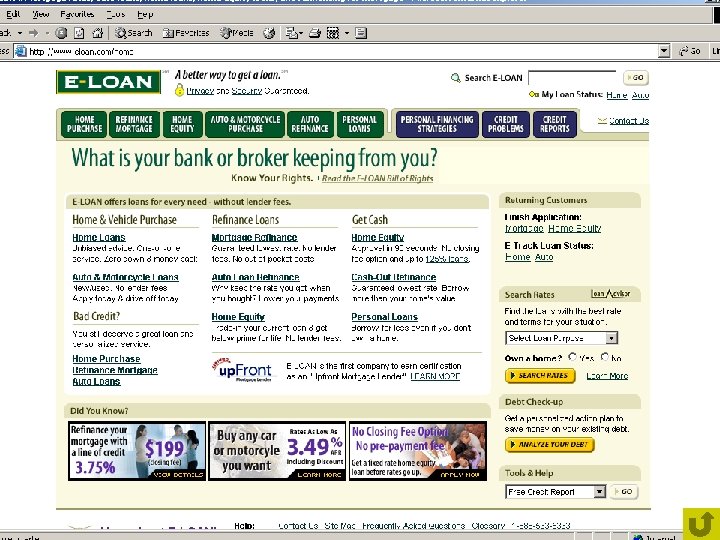Click the IE Forward arrow button
The image size is (720, 540).
point(34,33)
